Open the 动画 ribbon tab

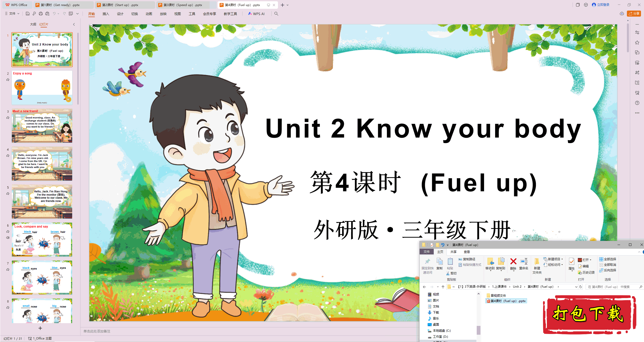click(x=149, y=14)
